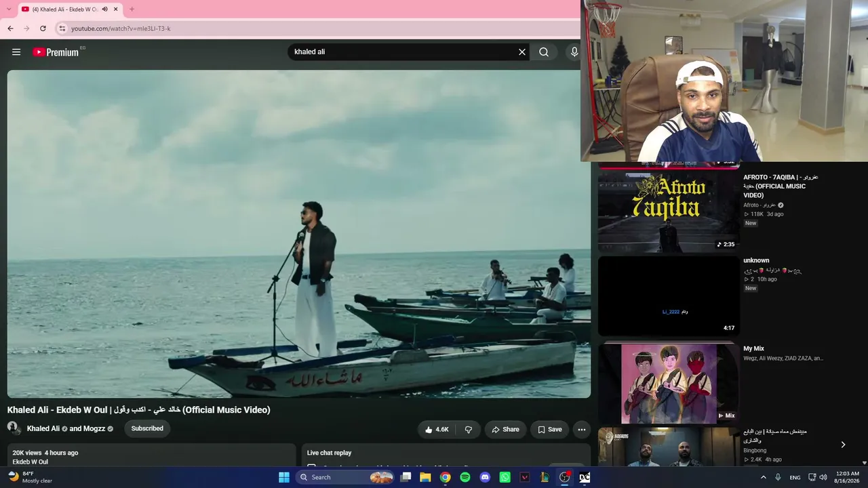View site information in the address bar

point(62,28)
